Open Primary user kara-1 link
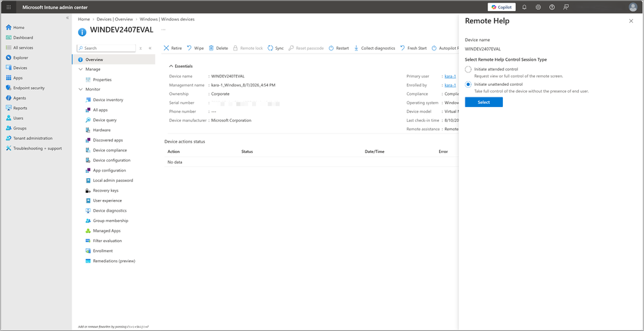 (450, 76)
